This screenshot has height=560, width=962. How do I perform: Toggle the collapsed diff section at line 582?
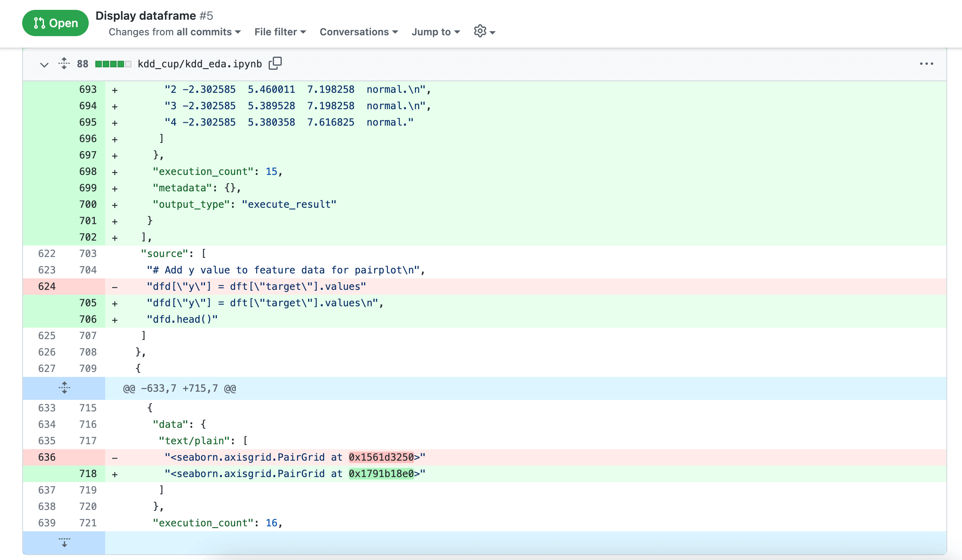(x=64, y=388)
